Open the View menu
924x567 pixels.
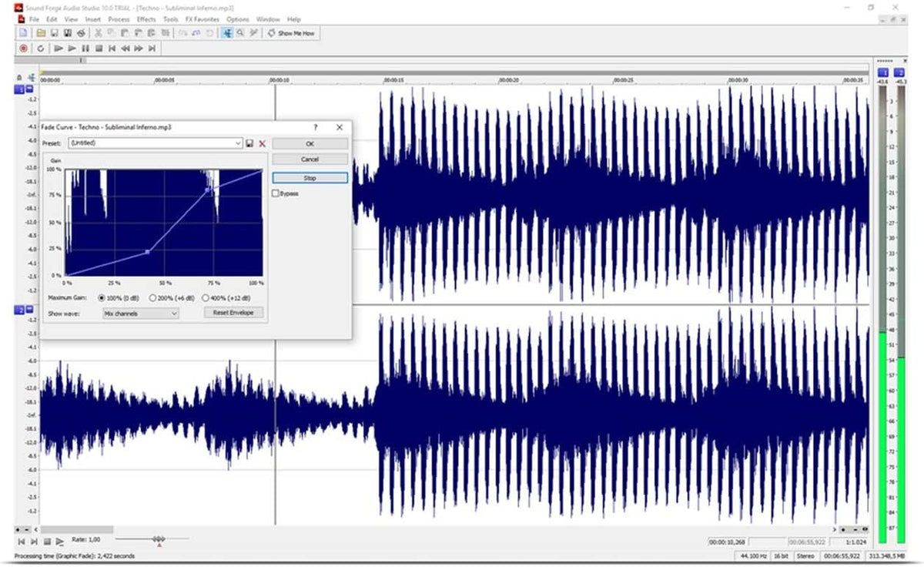(72, 18)
